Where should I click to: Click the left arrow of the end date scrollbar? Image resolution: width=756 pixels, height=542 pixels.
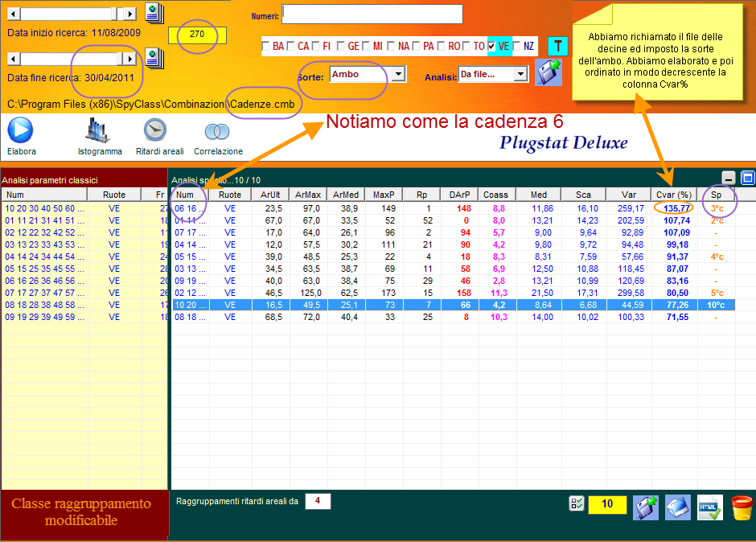[14, 59]
